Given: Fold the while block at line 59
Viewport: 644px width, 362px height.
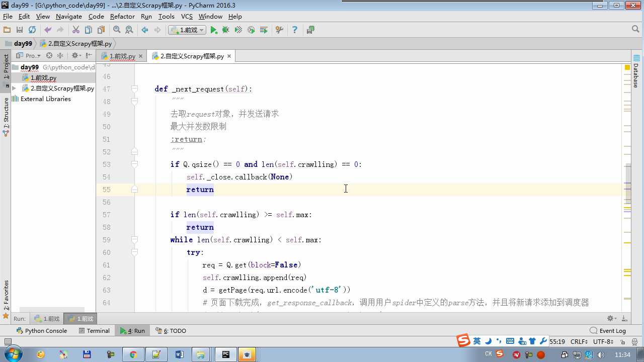Looking at the screenshot, I should pyautogui.click(x=134, y=240).
